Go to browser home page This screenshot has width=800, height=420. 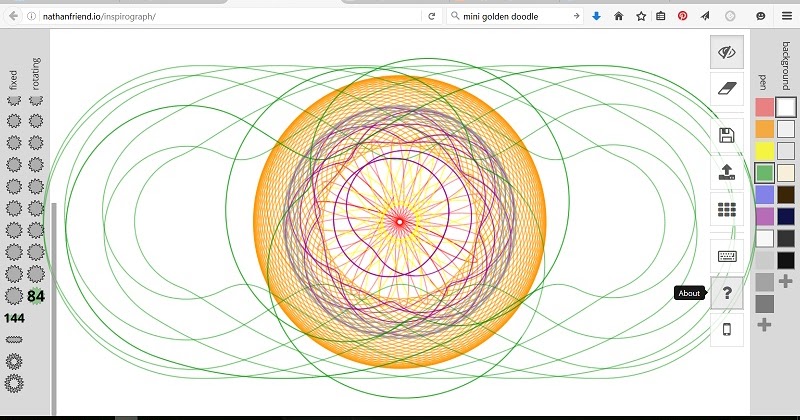(x=618, y=16)
